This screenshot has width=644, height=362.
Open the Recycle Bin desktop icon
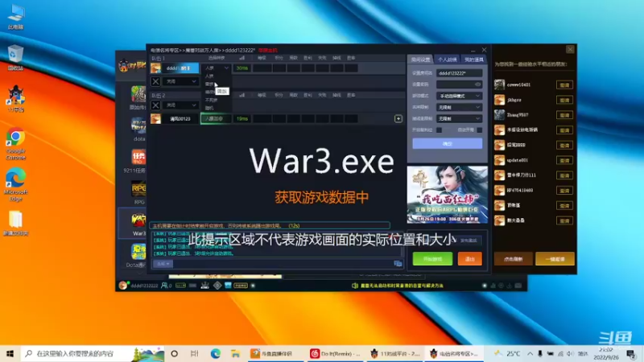click(x=15, y=58)
